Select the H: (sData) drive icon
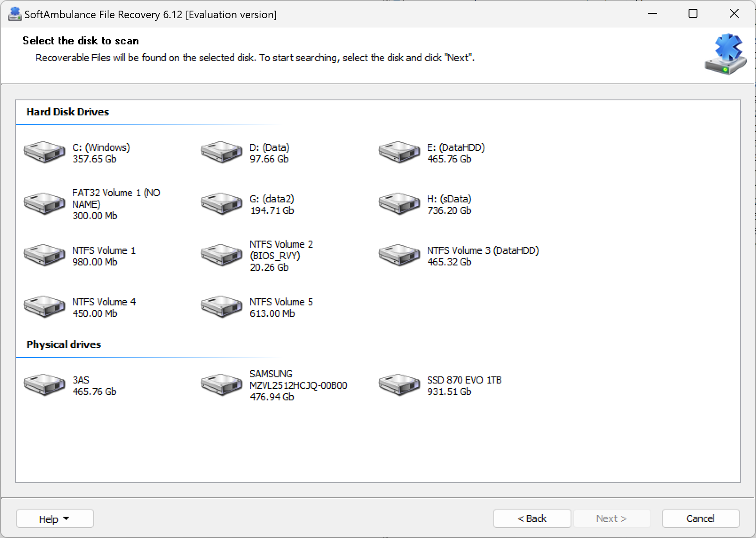Screen dimensions: 756x538 [399, 204]
